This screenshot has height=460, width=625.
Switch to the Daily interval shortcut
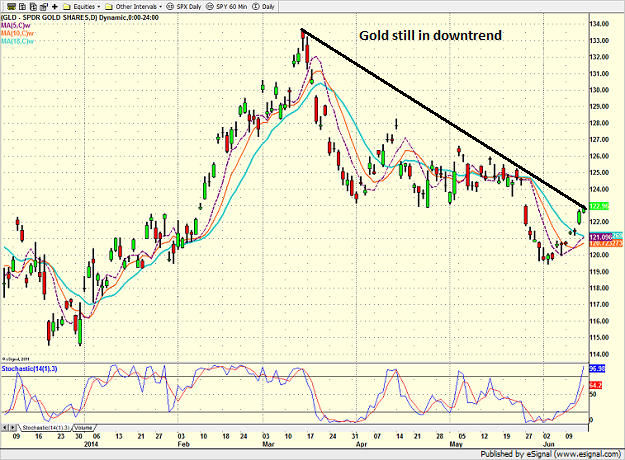point(264,7)
